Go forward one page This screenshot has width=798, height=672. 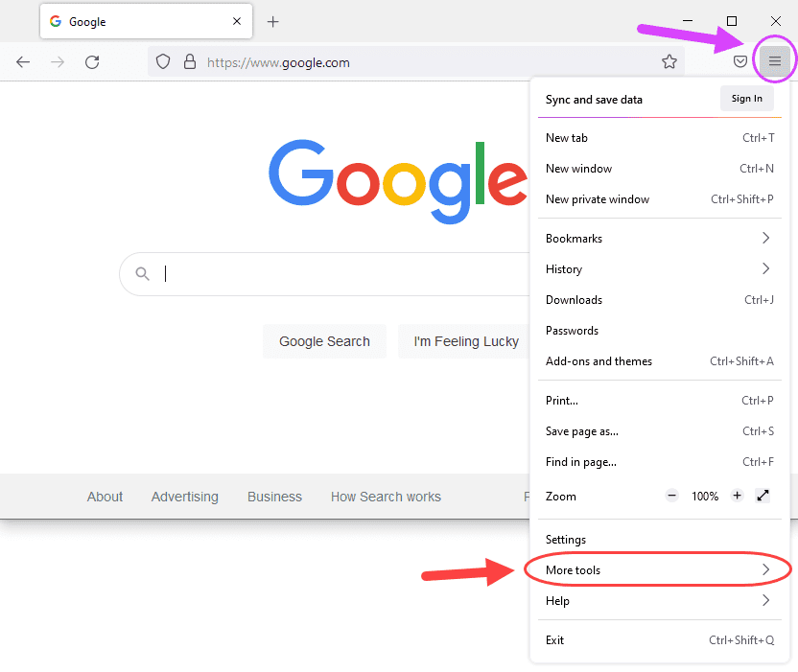pyautogui.click(x=58, y=62)
